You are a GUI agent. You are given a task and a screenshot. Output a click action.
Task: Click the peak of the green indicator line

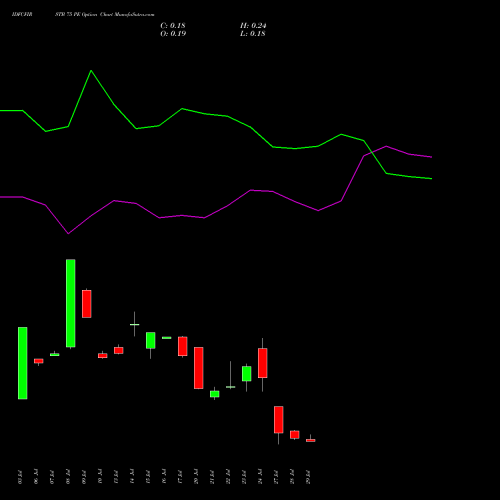coord(91,71)
